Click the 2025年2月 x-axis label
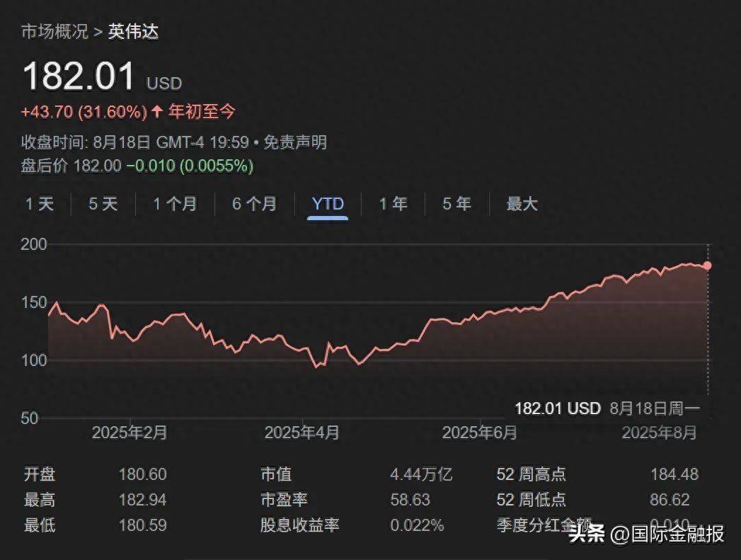Image resolution: width=741 pixels, height=560 pixels. click(x=130, y=433)
